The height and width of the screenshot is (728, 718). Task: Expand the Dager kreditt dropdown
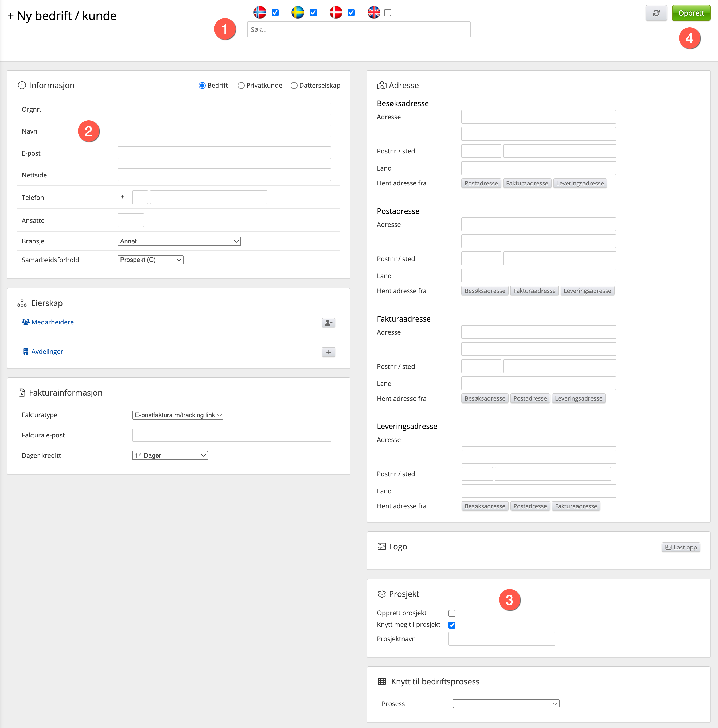coord(170,455)
